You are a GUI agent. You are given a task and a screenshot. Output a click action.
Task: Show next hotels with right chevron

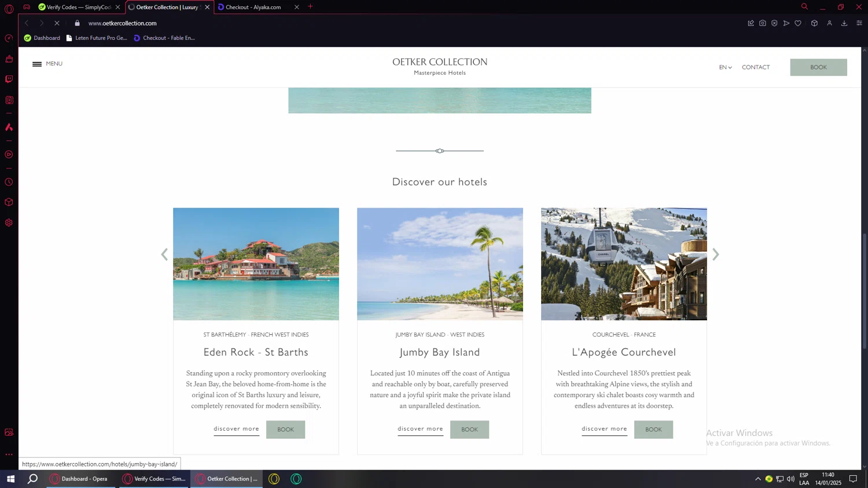tap(716, 254)
